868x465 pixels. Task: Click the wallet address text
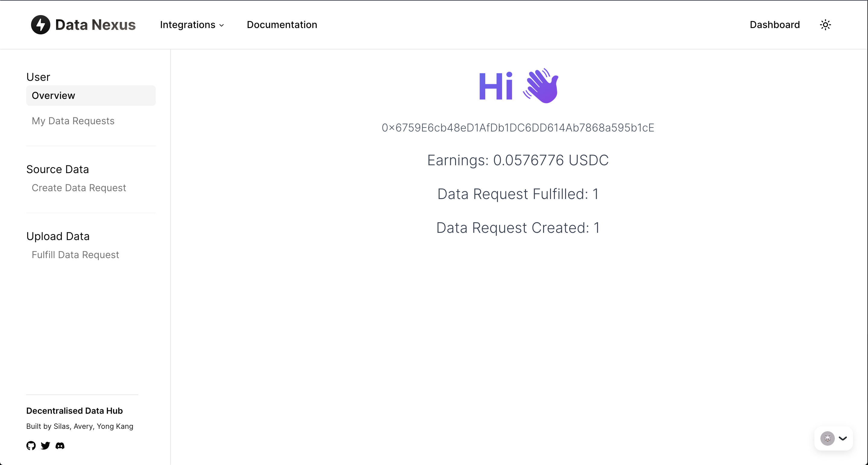click(518, 128)
